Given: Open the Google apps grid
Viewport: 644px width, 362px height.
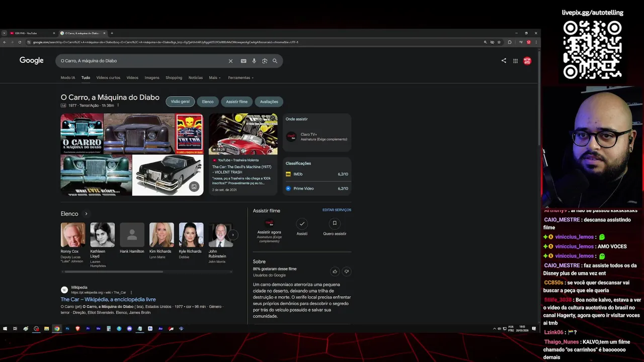Looking at the screenshot, I should 515,61.
